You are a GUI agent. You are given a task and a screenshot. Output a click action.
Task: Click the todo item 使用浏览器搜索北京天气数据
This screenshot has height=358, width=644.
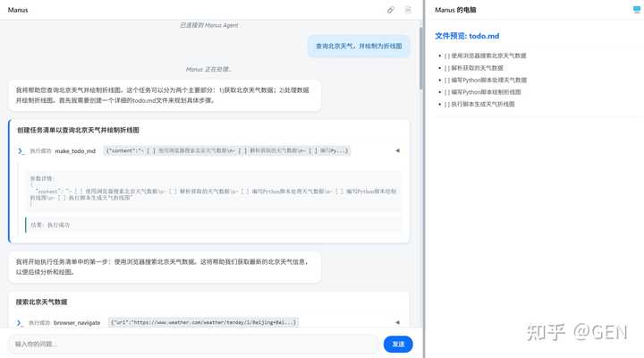tap(485, 55)
